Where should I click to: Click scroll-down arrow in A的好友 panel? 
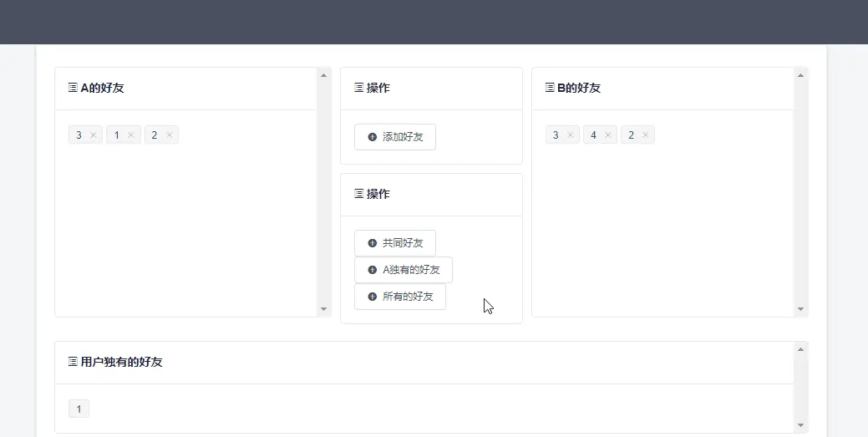pos(324,309)
